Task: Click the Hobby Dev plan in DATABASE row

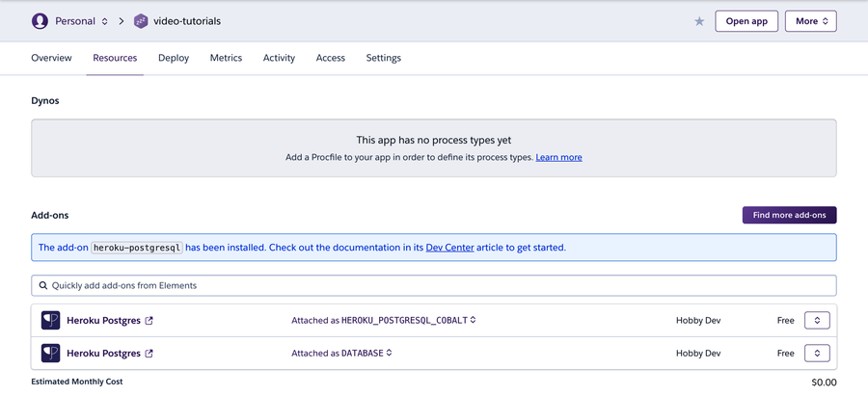Action: (x=698, y=354)
